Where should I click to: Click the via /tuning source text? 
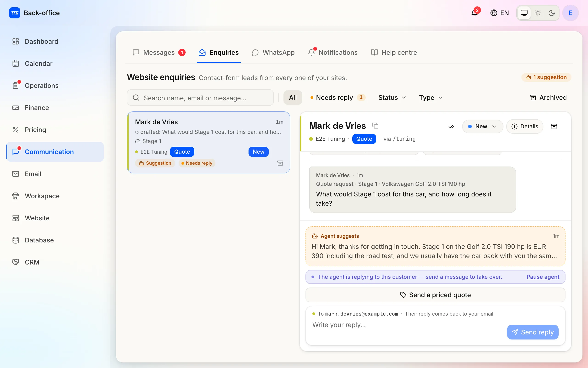(399, 139)
